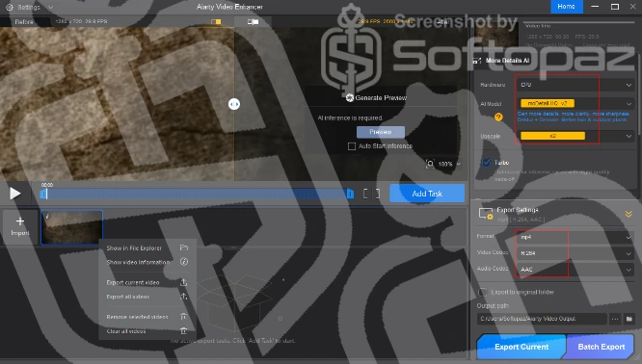This screenshot has width=642, height=364.
Task: Click the timeline end trim marker
Action: [x=351, y=194]
